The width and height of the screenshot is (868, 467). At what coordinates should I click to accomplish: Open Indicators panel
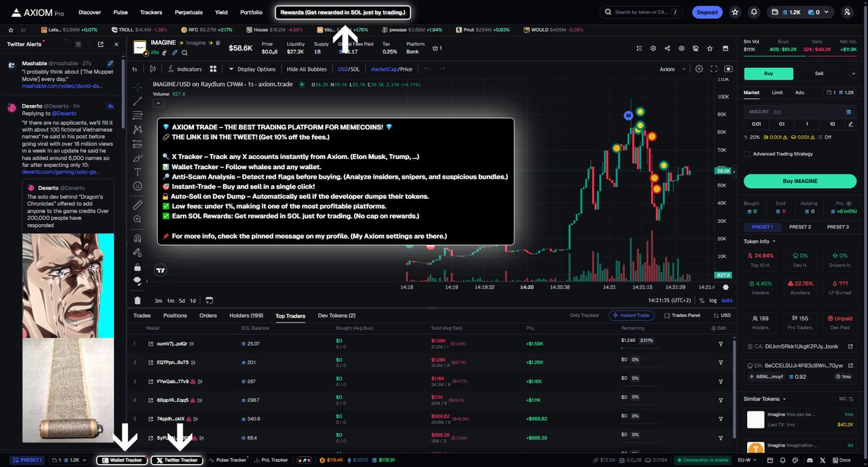click(184, 69)
